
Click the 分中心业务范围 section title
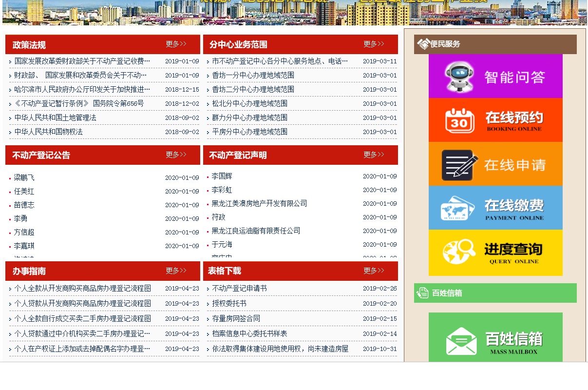[x=238, y=44]
